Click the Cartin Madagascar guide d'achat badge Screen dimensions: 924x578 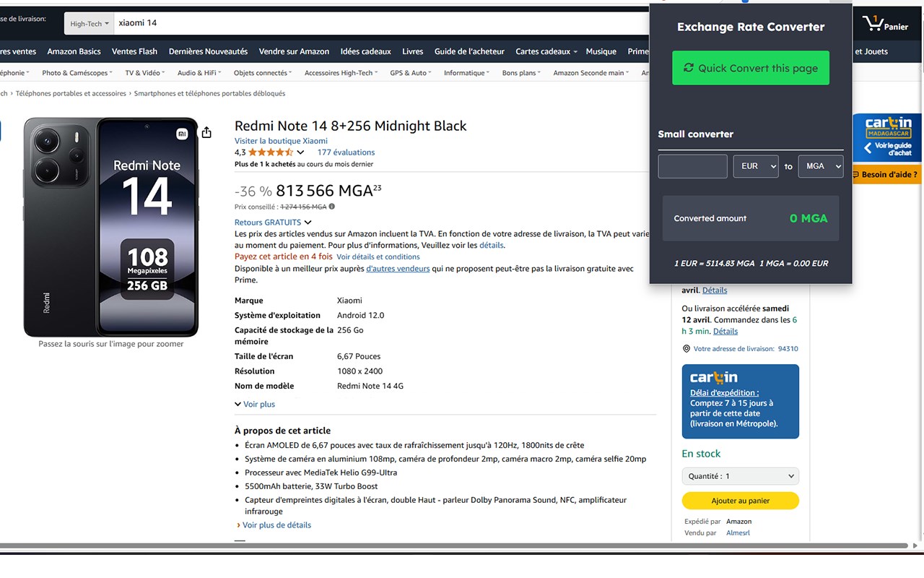tap(888, 137)
